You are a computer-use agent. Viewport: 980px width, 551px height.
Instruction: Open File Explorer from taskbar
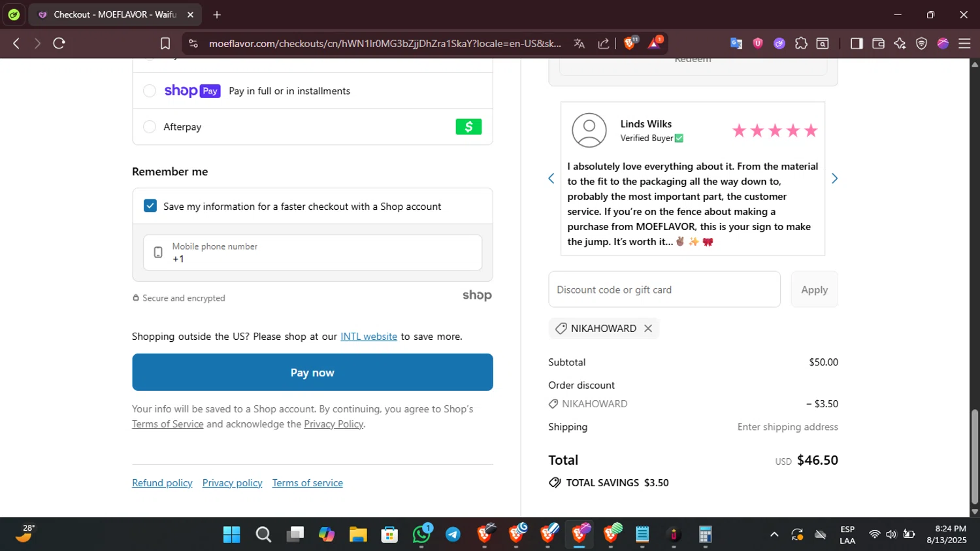click(x=358, y=535)
